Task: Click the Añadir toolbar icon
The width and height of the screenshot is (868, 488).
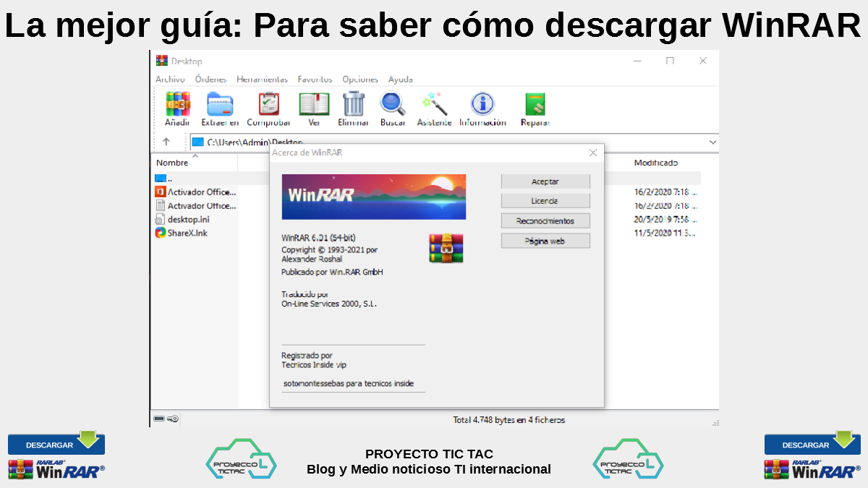Action: click(177, 106)
